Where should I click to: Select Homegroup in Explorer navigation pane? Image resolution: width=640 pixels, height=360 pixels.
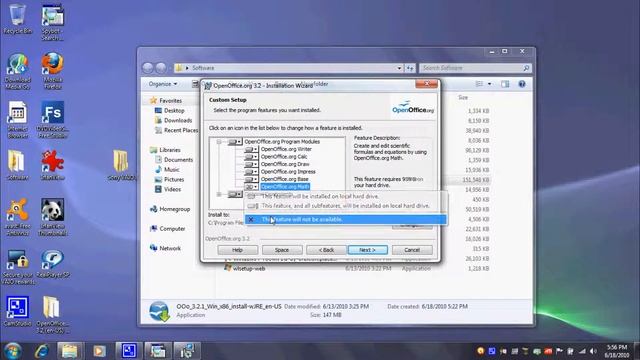click(175, 209)
